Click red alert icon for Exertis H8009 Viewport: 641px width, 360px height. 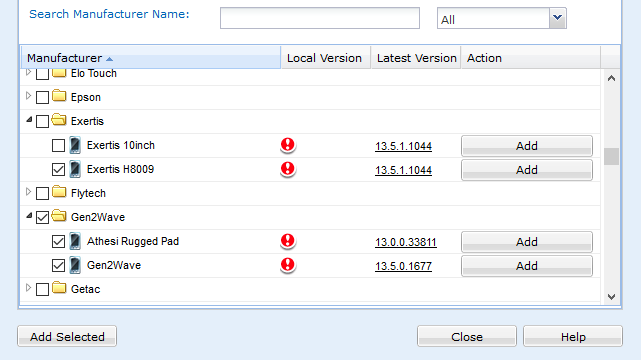(288, 169)
